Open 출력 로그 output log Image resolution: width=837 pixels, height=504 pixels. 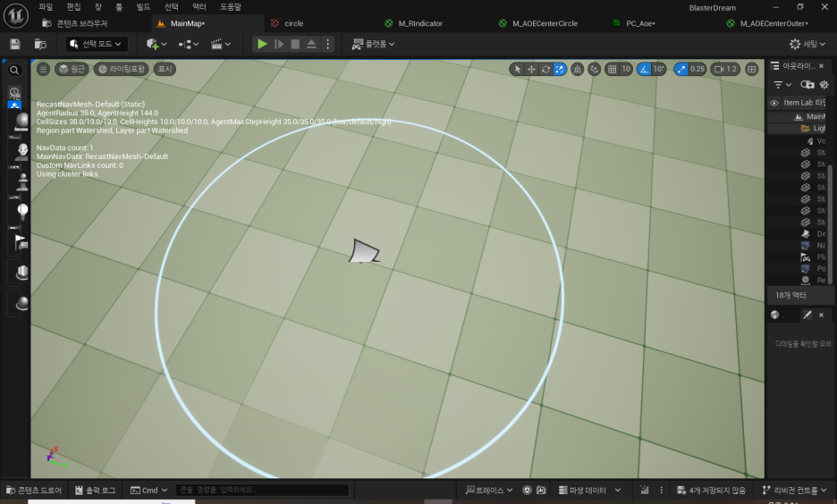coord(96,490)
